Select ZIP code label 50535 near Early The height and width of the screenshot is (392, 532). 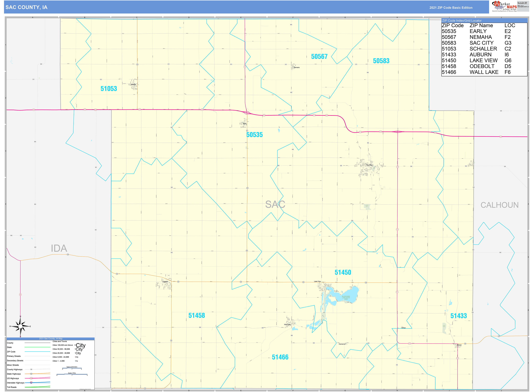click(x=254, y=135)
